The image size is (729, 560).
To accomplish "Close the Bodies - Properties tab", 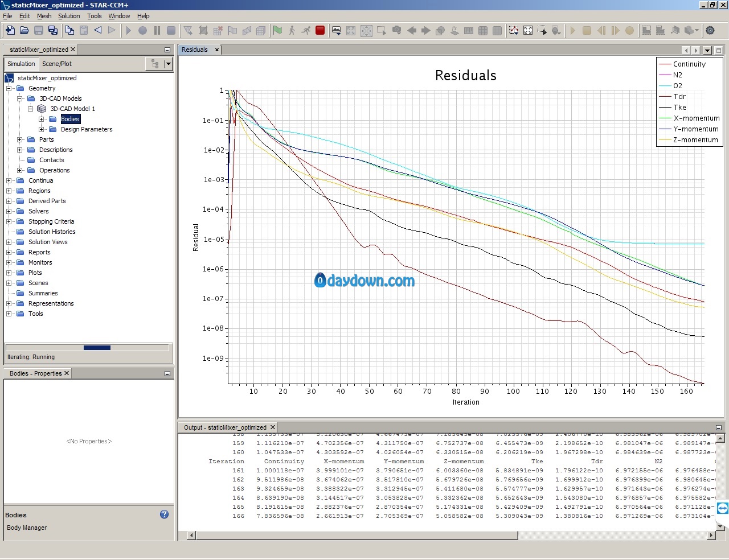I will [x=67, y=373].
